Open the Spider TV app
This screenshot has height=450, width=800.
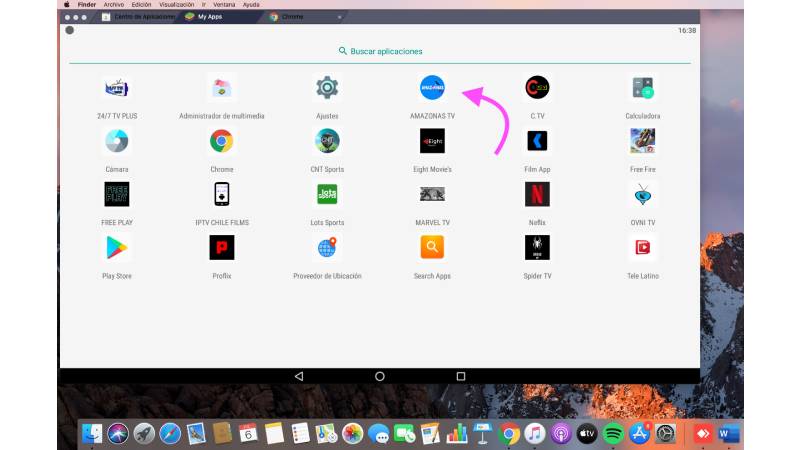pyautogui.click(x=537, y=247)
